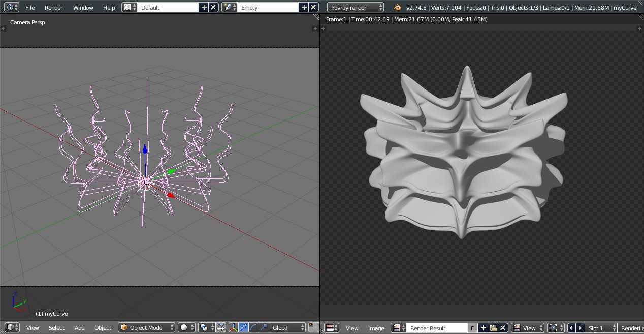Screen dimensions: 644x334
Task: Open the Render menu
Action: [53, 8]
